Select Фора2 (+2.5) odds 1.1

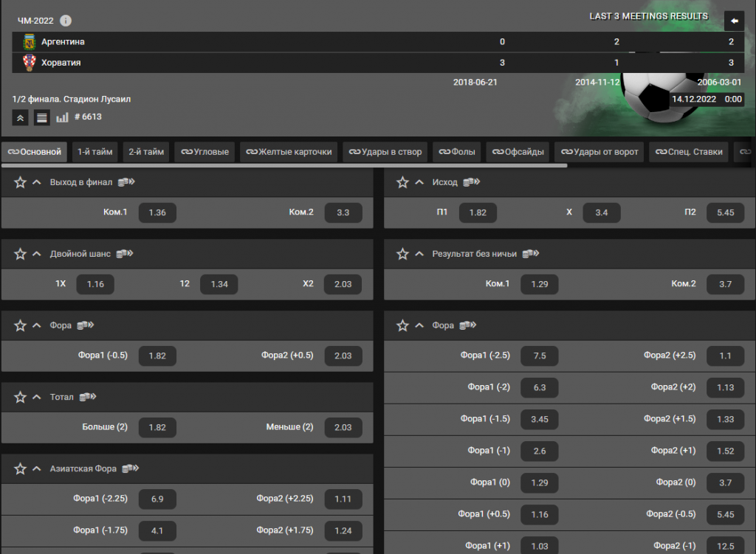(725, 356)
